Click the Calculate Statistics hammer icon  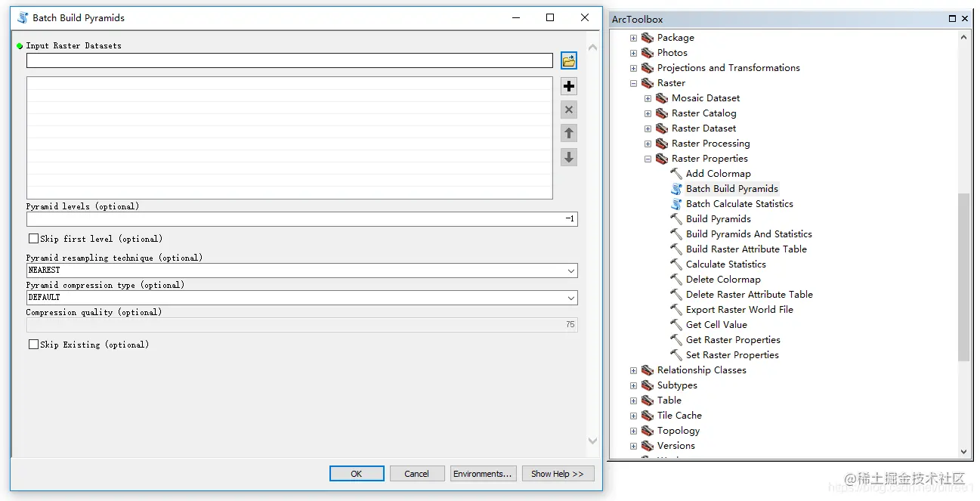pyautogui.click(x=676, y=264)
